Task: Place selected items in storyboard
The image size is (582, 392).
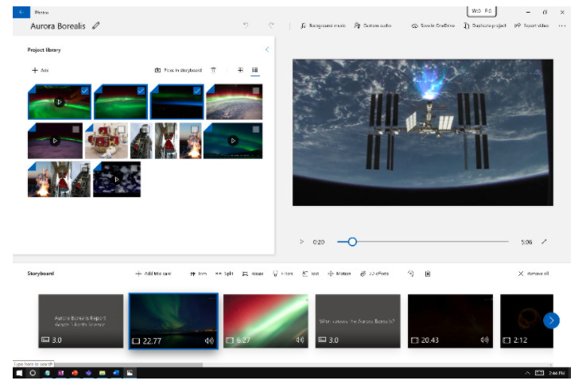Action: [x=178, y=70]
